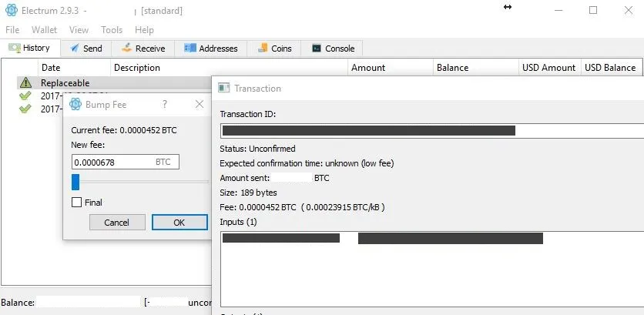
Task: Click the first green checkmark confirmed icon
Action: point(25,96)
